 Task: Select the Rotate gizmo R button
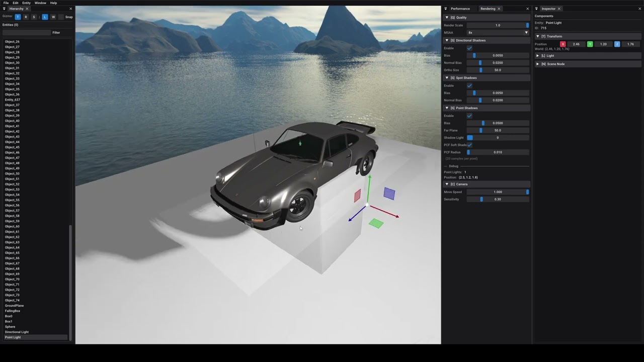(x=26, y=17)
